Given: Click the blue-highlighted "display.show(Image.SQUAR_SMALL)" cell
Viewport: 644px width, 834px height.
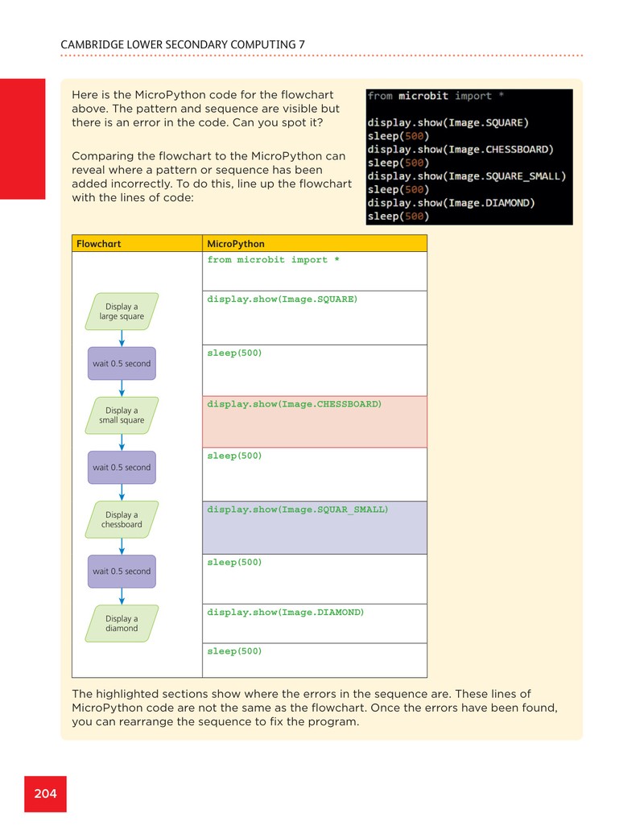Looking at the screenshot, I should tap(315, 527).
